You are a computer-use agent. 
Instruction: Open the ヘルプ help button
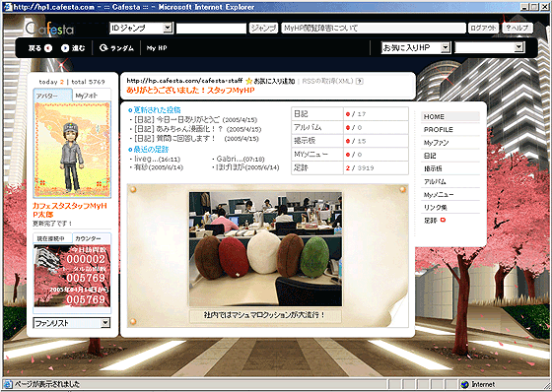(517, 28)
